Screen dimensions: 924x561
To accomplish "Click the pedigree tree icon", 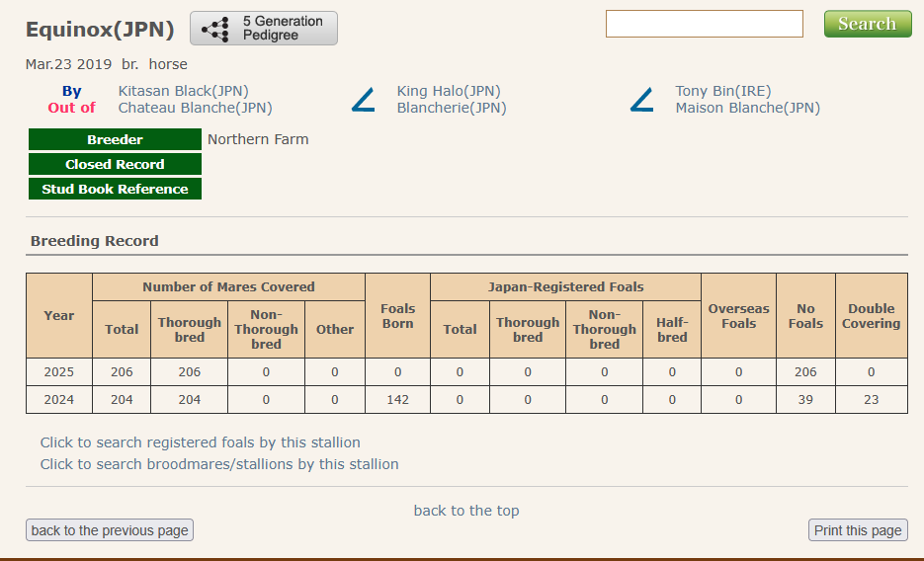I will point(215,29).
